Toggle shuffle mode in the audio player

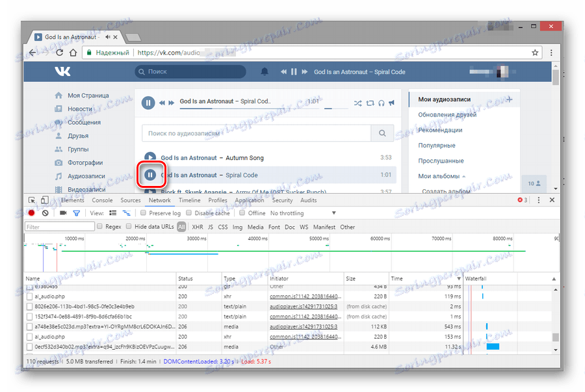click(357, 103)
